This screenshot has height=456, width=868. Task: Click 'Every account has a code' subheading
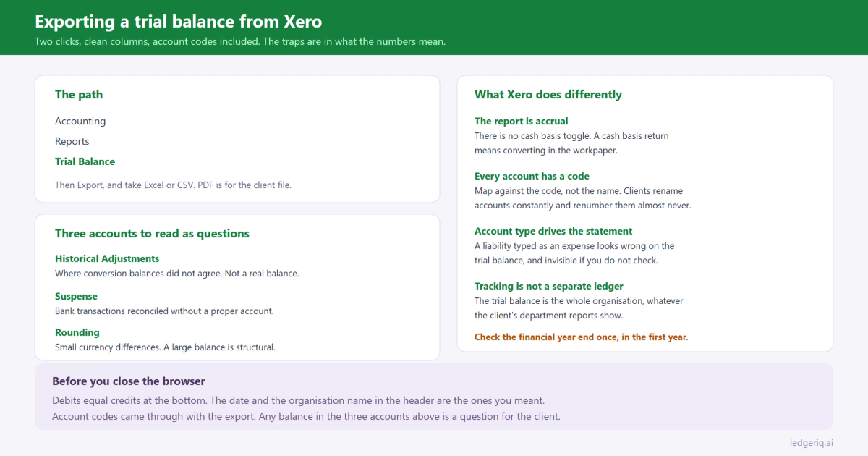532,176
